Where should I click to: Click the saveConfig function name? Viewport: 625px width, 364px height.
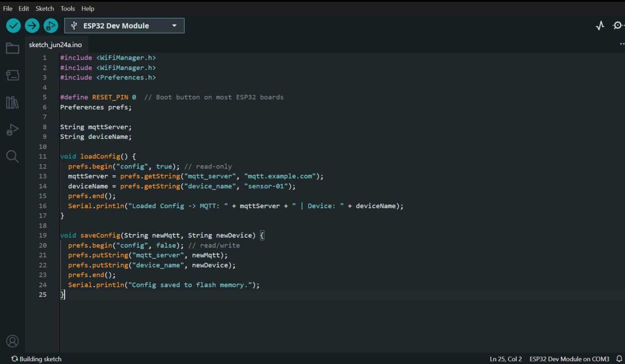[100, 235]
